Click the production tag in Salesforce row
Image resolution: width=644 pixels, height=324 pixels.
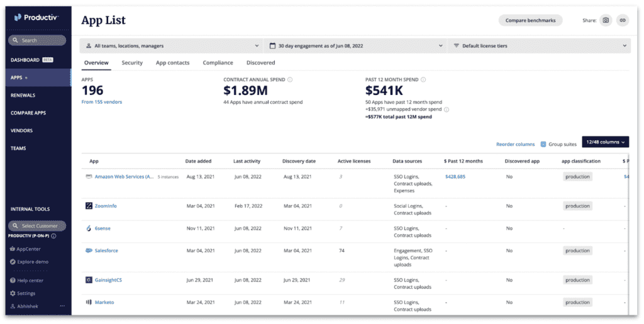click(577, 250)
